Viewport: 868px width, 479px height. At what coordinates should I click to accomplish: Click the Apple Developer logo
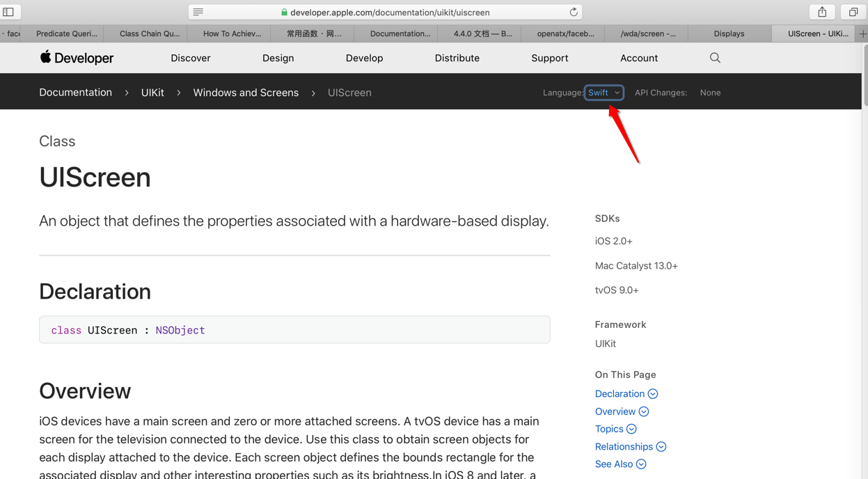77,58
